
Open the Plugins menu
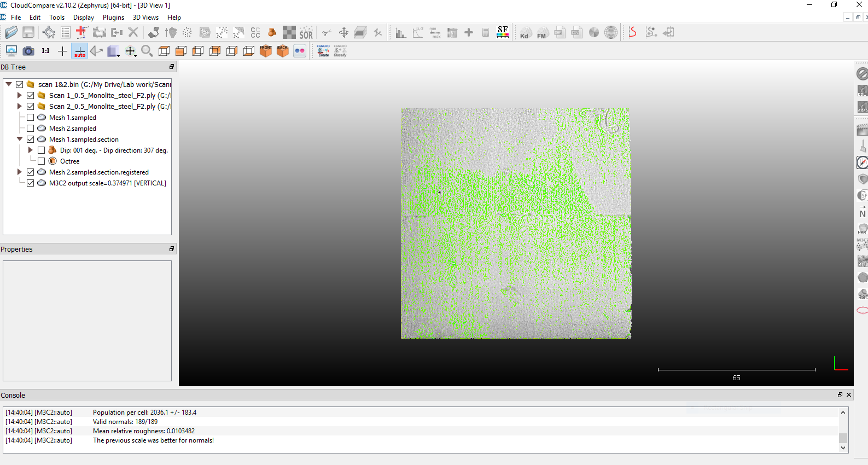coord(113,18)
